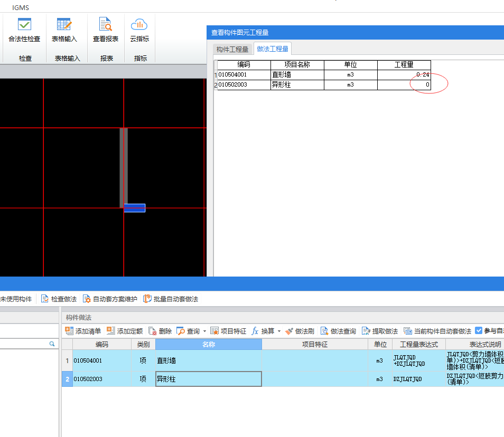
Task: Open 查看报表 report viewer
Action: pyautogui.click(x=106, y=30)
